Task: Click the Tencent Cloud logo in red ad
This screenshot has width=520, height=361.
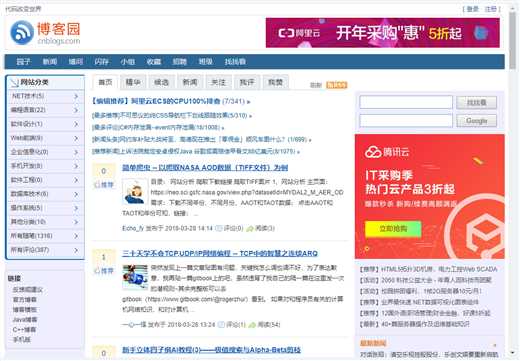Action: click(x=387, y=152)
